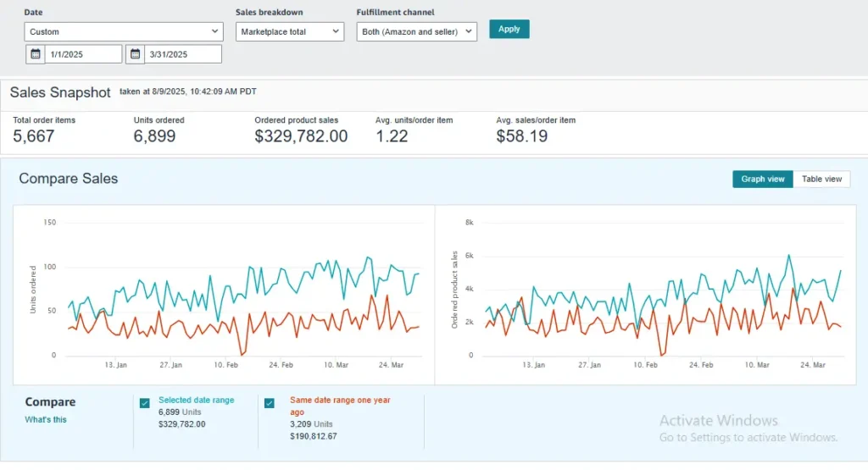Switch to Table view tab
The width and height of the screenshot is (868, 470).
pos(821,179)
